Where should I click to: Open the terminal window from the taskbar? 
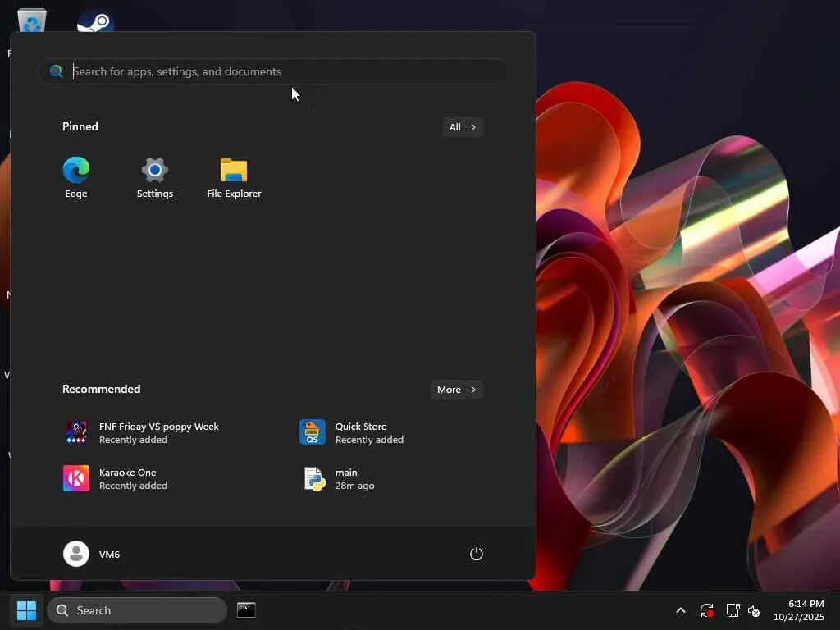pyautogui.click(x=246, y=609)
